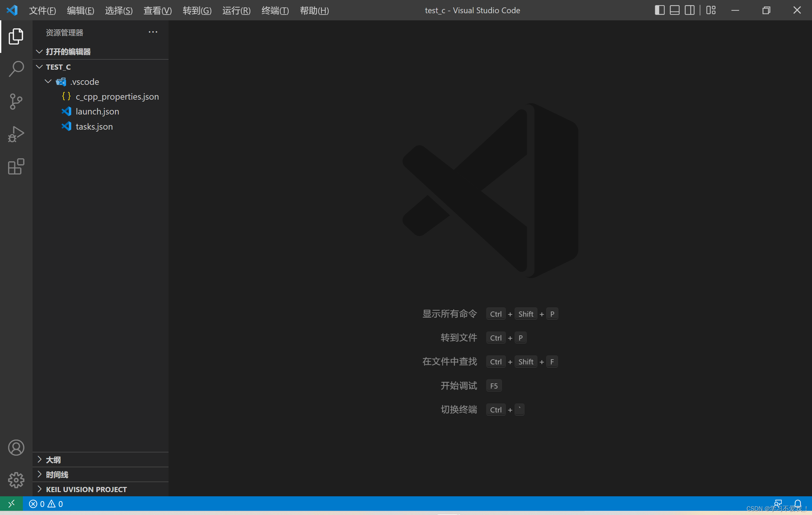Collapse the .vscode folder

[x=48, y=82]
